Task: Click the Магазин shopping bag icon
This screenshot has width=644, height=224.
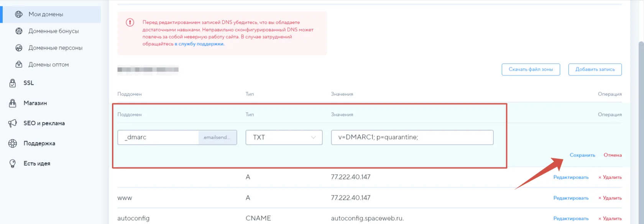Action: pos(13,103)
